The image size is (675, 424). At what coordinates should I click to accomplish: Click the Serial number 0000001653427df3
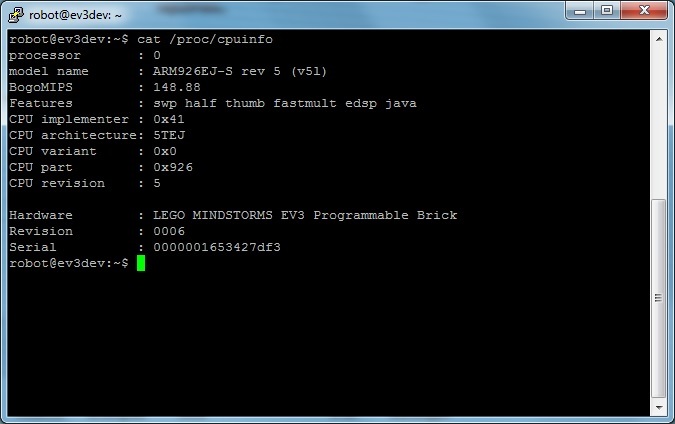coord(217,247)
